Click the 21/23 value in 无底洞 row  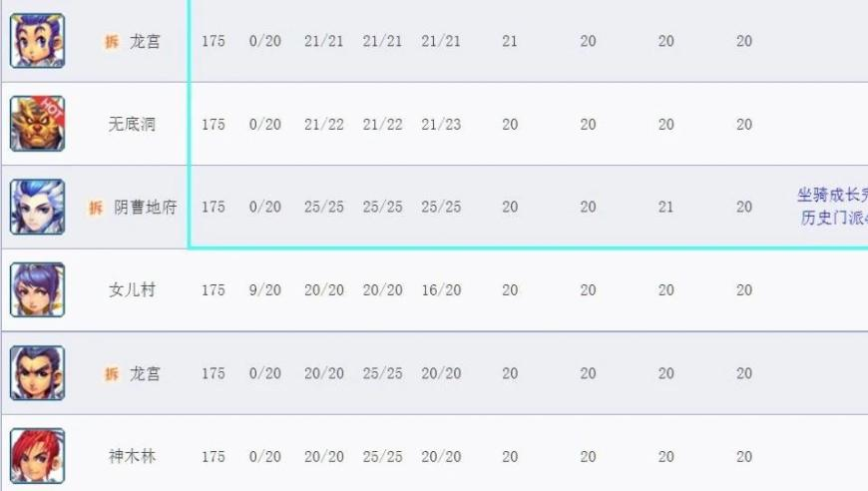441,124
